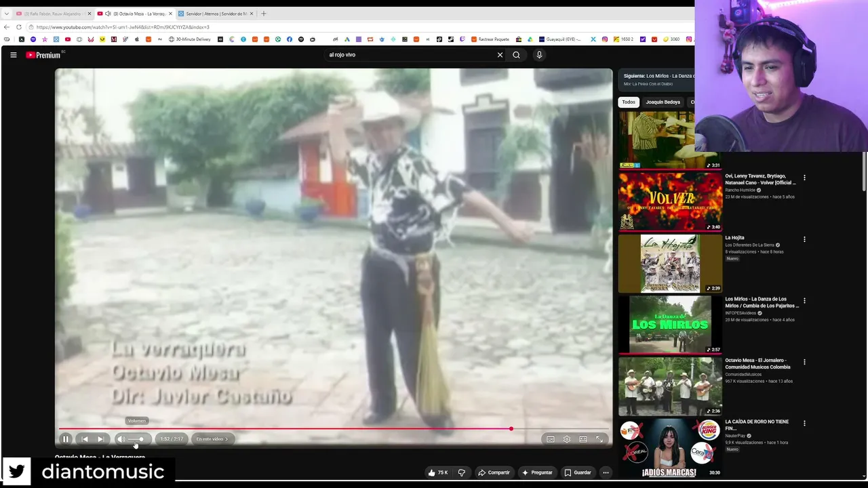Open the 'Volver' video thumbnail

click(x=670, y=201)
